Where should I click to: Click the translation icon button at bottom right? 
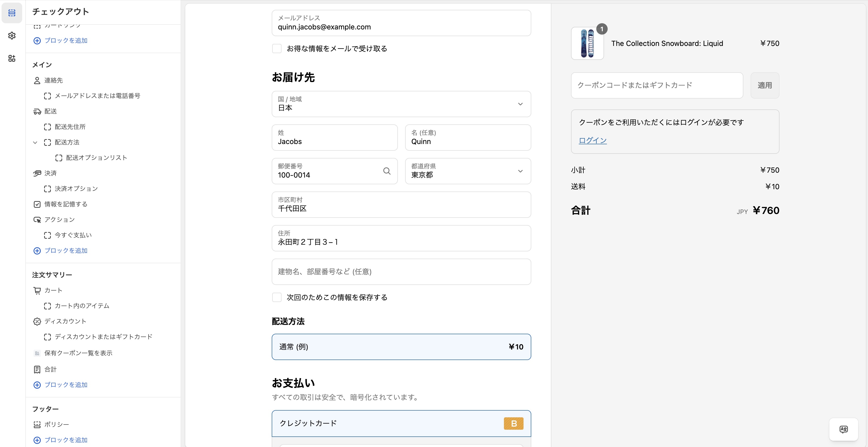pyautogui.click(x=843, y=429)
